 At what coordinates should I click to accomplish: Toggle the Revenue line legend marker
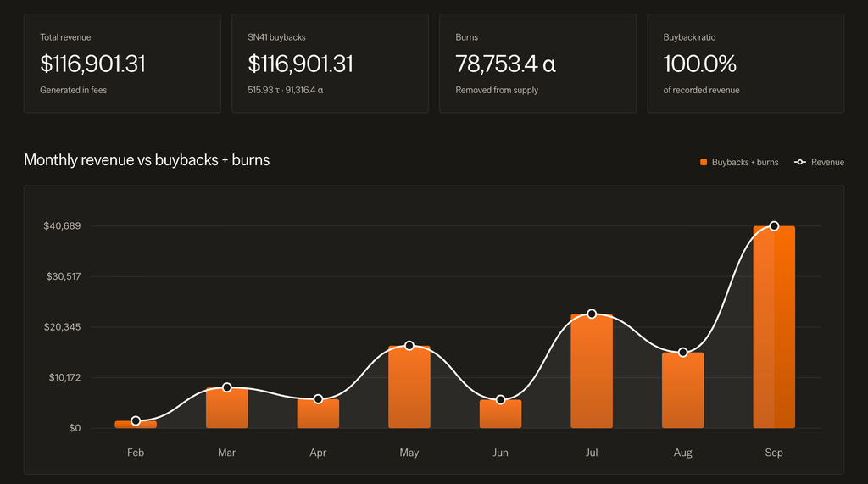(x=800, y=162)
